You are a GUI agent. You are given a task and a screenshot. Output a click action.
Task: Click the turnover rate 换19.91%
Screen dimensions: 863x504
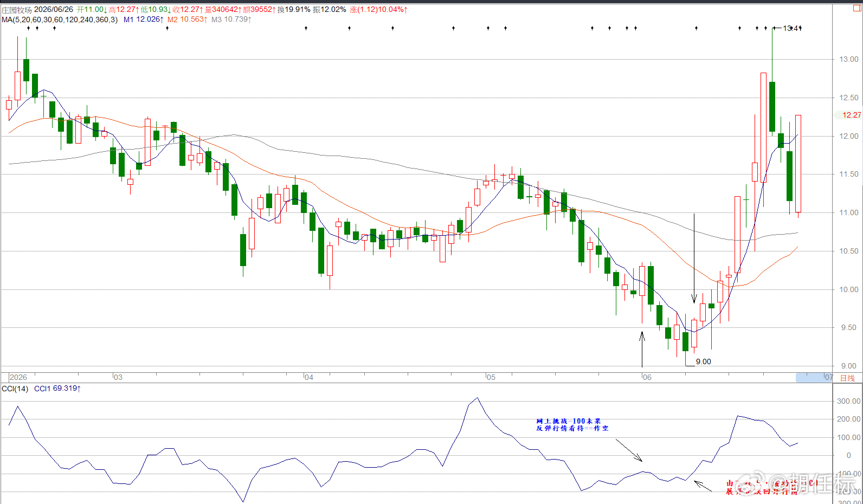pos(294,10)
